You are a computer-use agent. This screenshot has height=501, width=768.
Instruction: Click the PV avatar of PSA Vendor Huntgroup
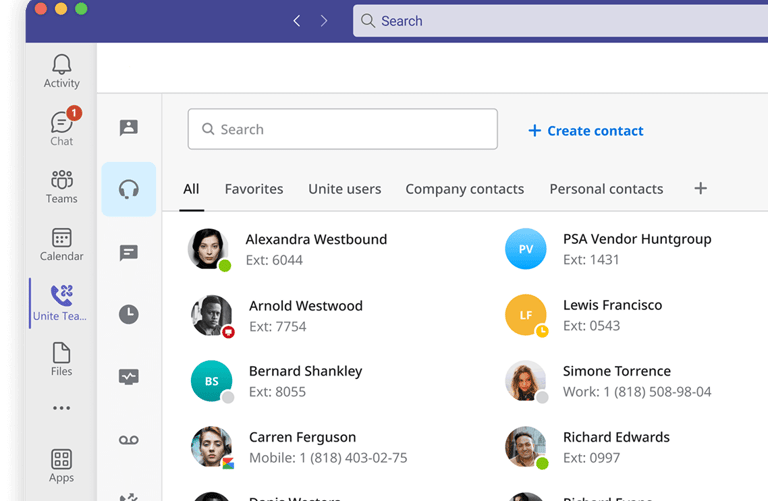tap(526, 249)
